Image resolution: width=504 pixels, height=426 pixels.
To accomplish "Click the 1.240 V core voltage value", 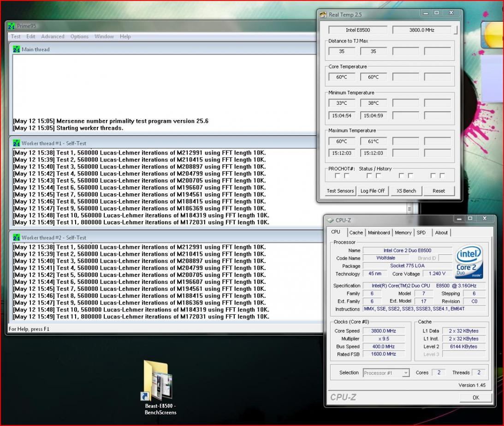I will (x=437, y=274).
